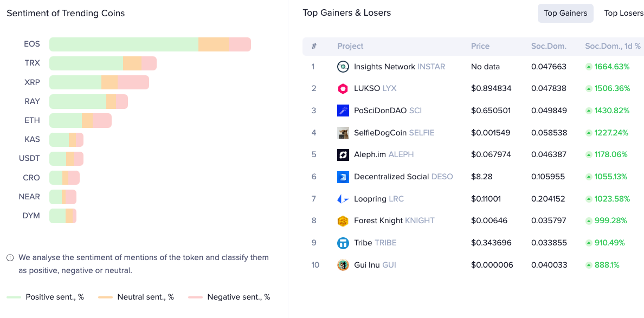
Task: Click the Sentiment of Trending Coins heading
Action: 66,13
